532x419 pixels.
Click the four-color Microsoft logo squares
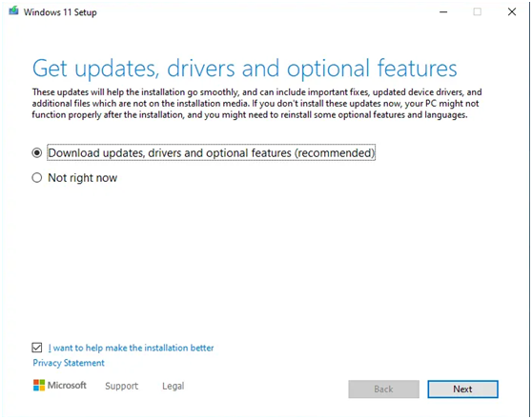[x=39, y=385]
